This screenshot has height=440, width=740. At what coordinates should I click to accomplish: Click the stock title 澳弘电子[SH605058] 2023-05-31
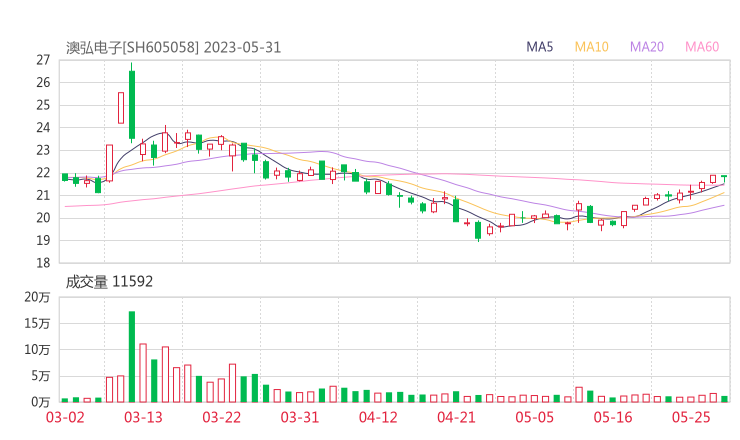(173, 48)
